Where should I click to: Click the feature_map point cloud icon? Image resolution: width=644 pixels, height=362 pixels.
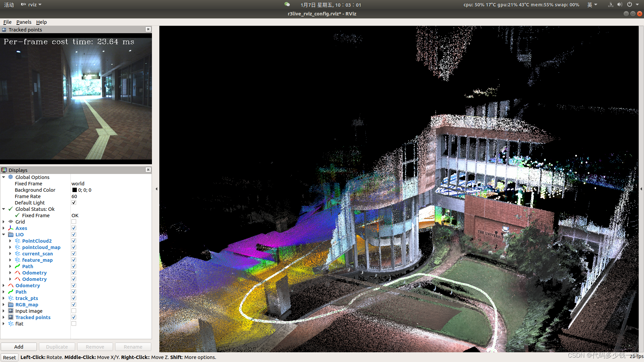click(x=17, y=260)
